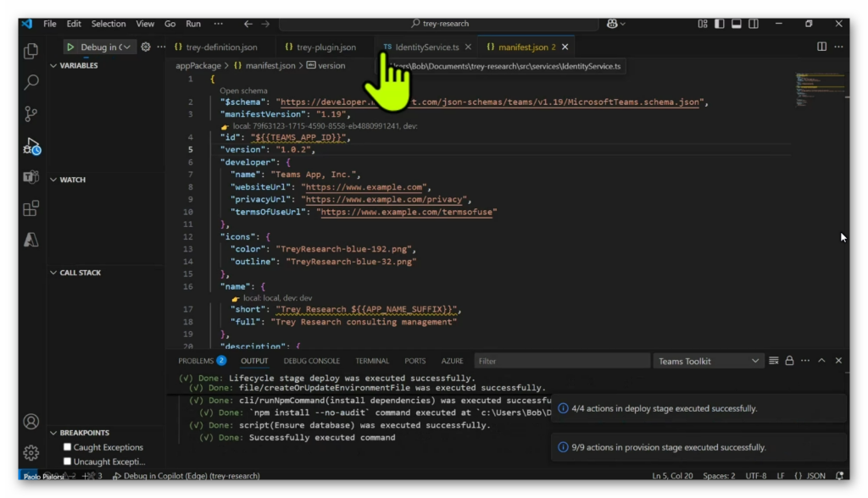Screen dimensions: 868x498
Task: Click the split editor right icon
Action: pyautogui.click(x=821, y=47)
